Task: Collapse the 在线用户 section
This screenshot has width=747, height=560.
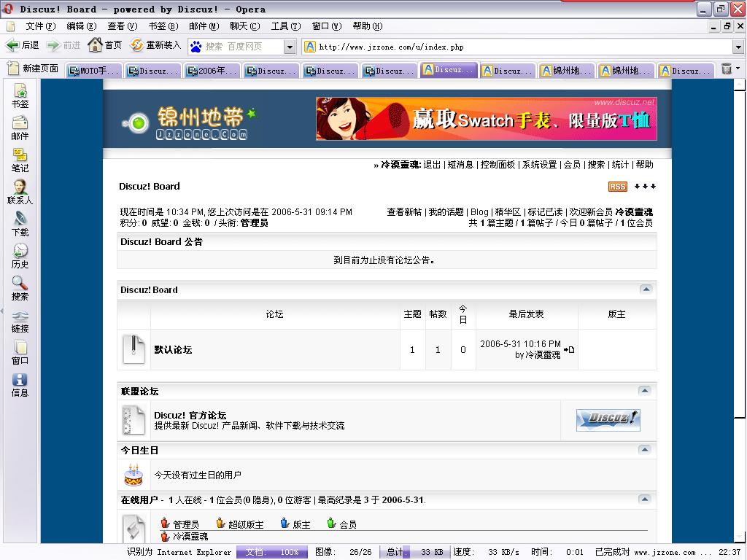Action: point(645,499)
